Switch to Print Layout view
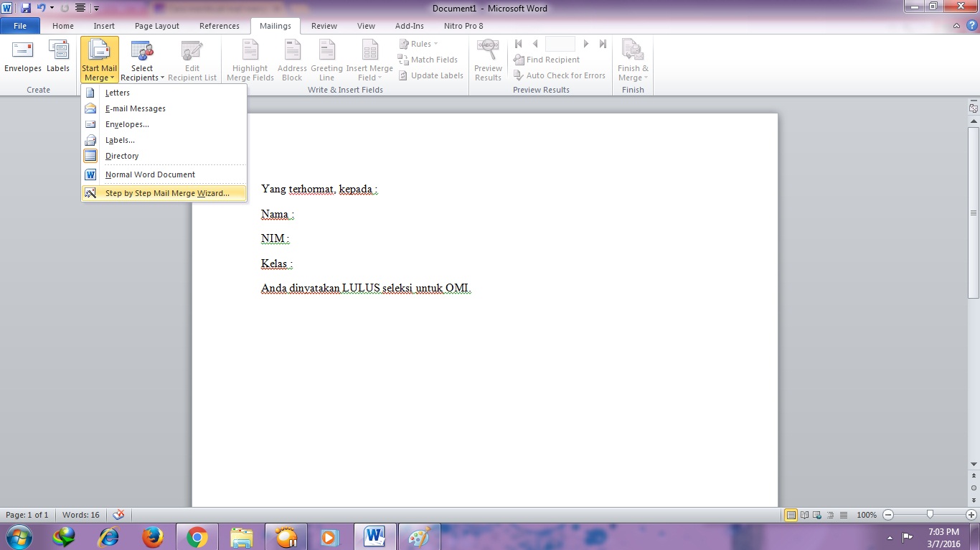Viewport: 980px width, 550px height. click(791, 515)
